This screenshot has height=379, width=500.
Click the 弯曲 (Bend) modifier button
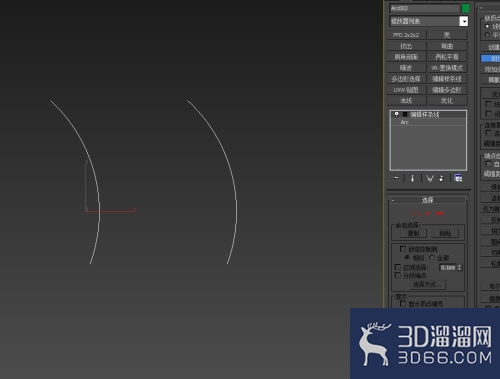point(447,46)
